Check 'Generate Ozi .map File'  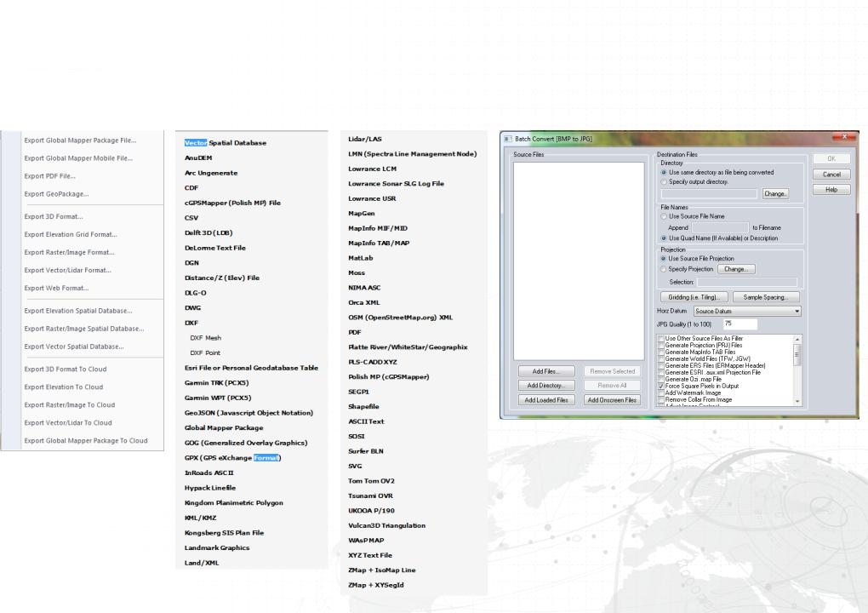coord(661,380)
